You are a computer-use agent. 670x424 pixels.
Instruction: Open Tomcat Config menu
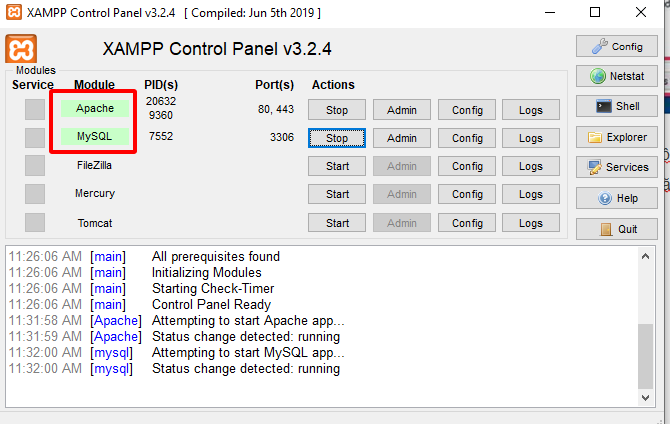(x=467, y=223)
